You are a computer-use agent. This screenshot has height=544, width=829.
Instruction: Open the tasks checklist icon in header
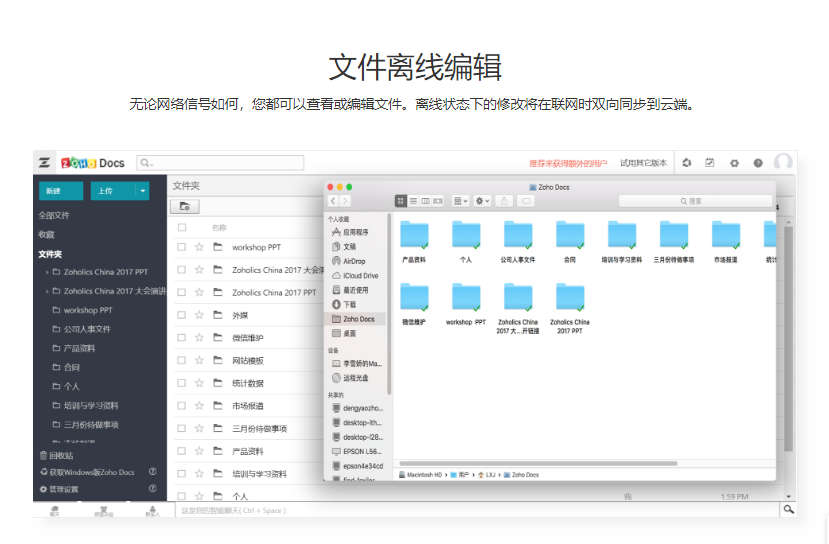click(710, 163)
